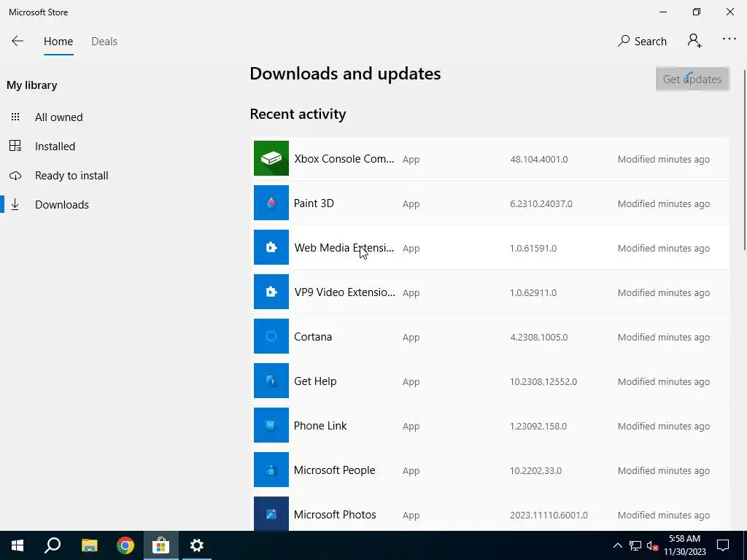Click the muted volume tray icon
Screen dimensions: 747x560
pos(652,545)
